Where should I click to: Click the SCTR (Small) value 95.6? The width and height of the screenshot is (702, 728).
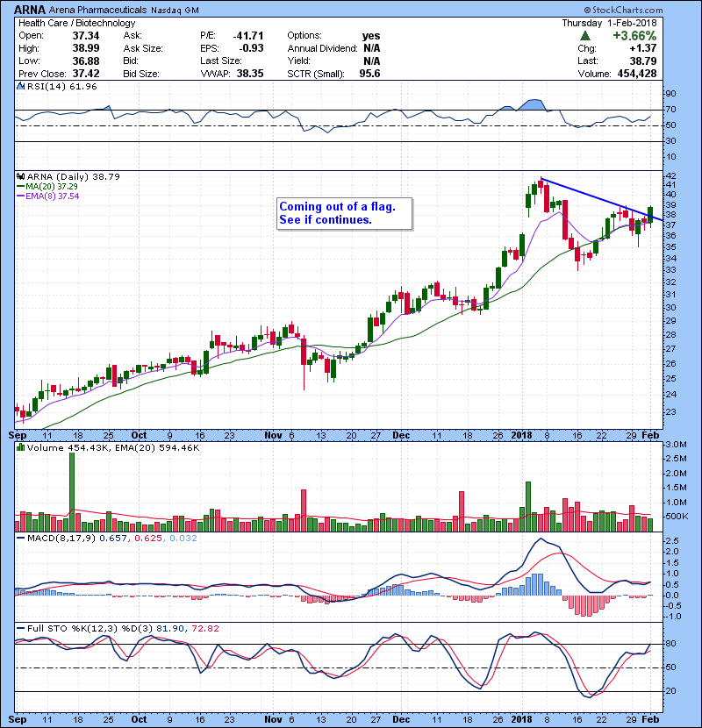pos(369,74)
